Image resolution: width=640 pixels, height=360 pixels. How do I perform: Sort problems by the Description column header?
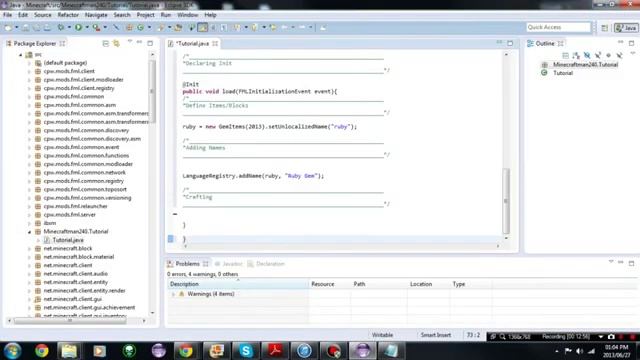(238, 284)
